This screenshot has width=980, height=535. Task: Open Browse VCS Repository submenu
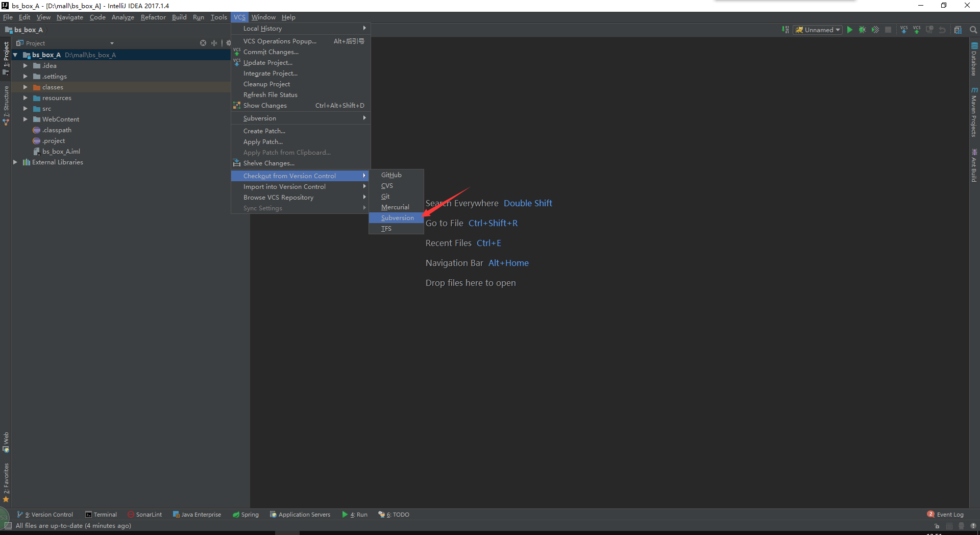pyautogui.click(x=301, y=198)
